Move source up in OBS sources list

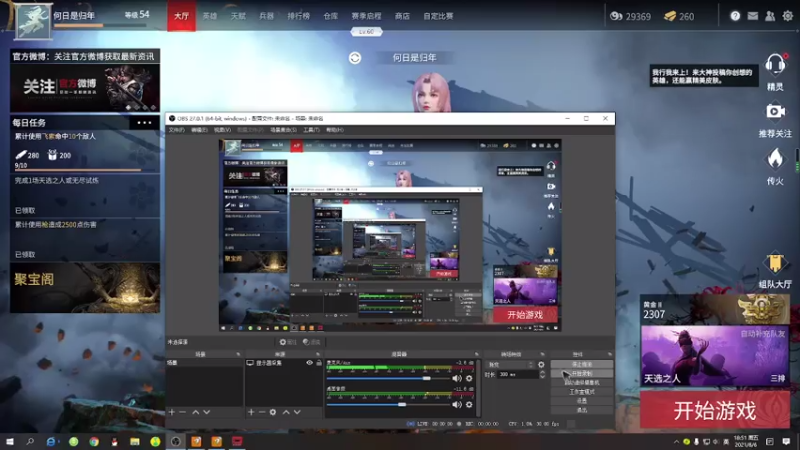286,412
